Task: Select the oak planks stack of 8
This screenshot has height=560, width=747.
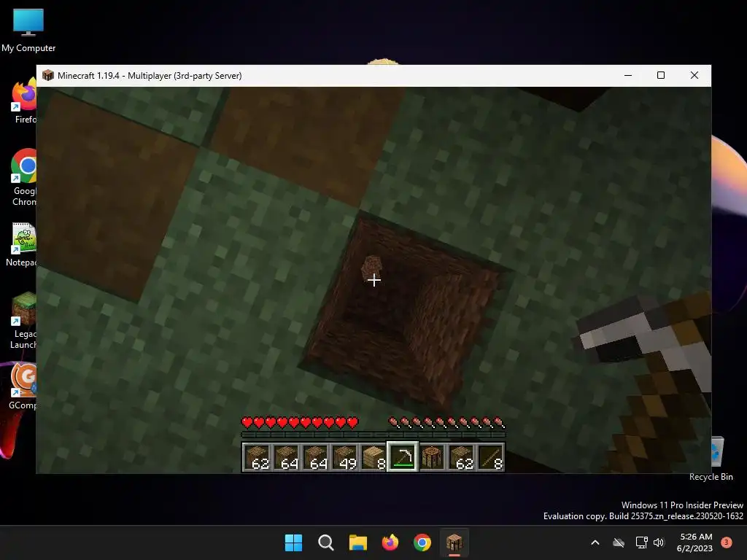Action: 373,456
